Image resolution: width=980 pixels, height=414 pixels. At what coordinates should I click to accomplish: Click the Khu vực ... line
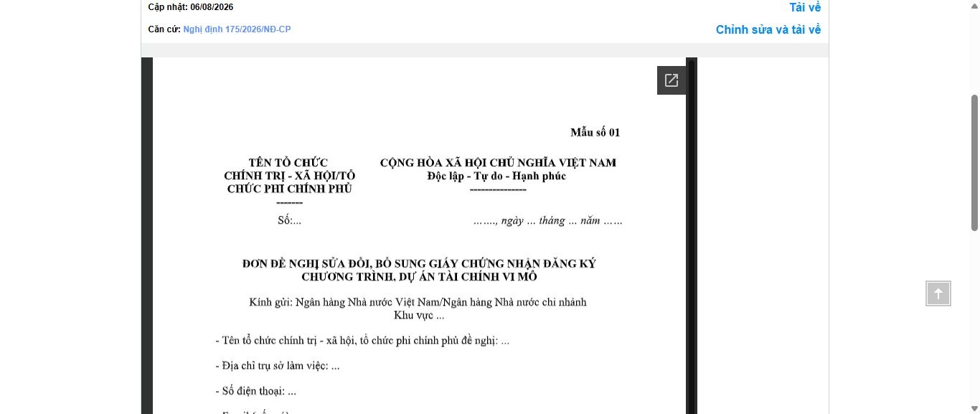click(x=419, y=315)
